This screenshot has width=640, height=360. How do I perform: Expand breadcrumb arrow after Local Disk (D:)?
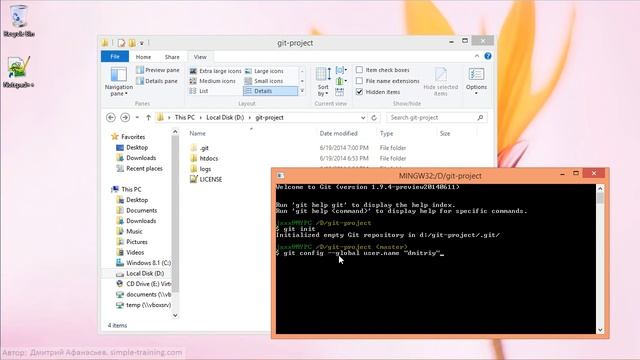249,118
